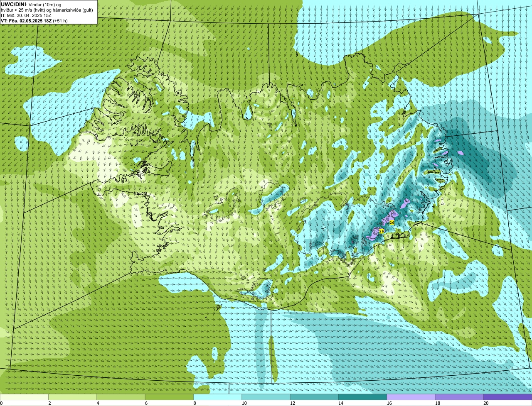Click the legend scale label '2'
532x406 pixels.
pos(49,403)
